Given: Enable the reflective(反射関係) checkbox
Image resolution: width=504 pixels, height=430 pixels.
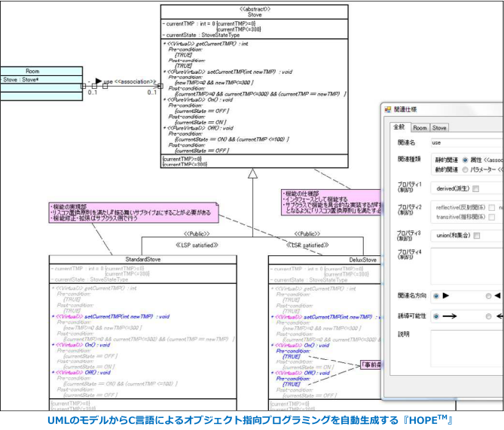Looking at the screenshot, I should click(491, 208).
